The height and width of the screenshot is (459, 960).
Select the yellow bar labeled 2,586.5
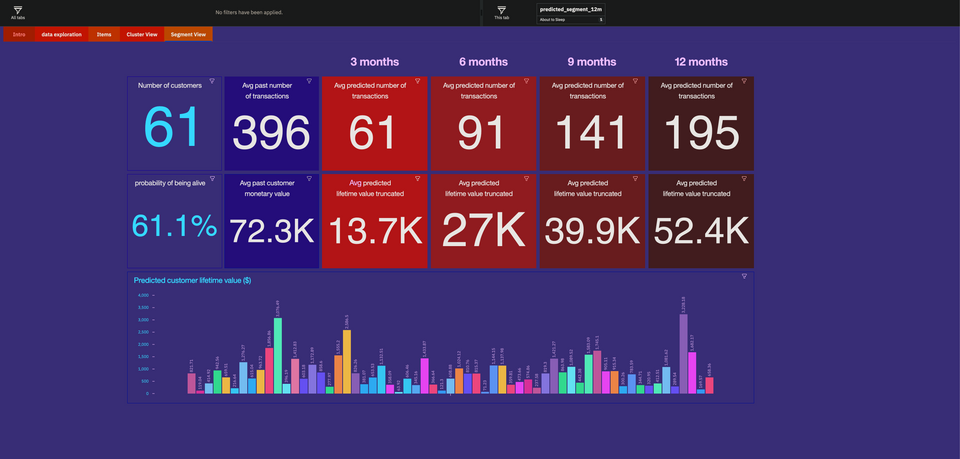click(x=347, y=362)
